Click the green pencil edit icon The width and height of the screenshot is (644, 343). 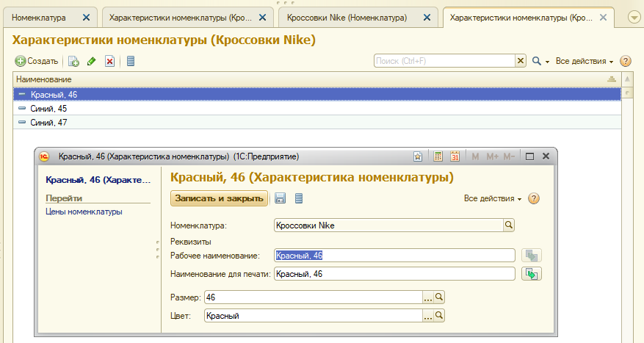point(92,61)
